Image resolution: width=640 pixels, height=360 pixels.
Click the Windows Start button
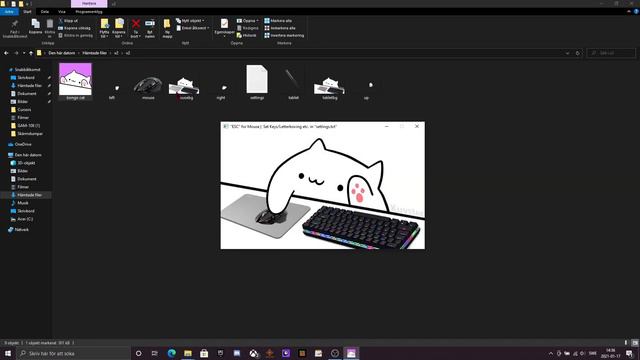[x=8, y=353]
